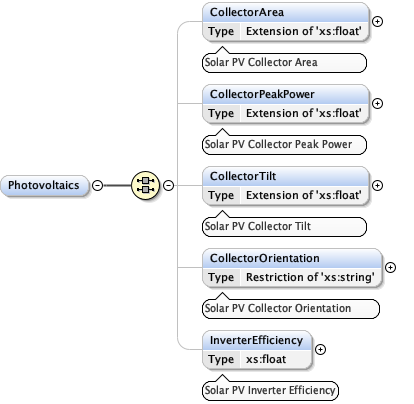Click the Solar PV Inverter Efficiency annotation

coord(270,390)
